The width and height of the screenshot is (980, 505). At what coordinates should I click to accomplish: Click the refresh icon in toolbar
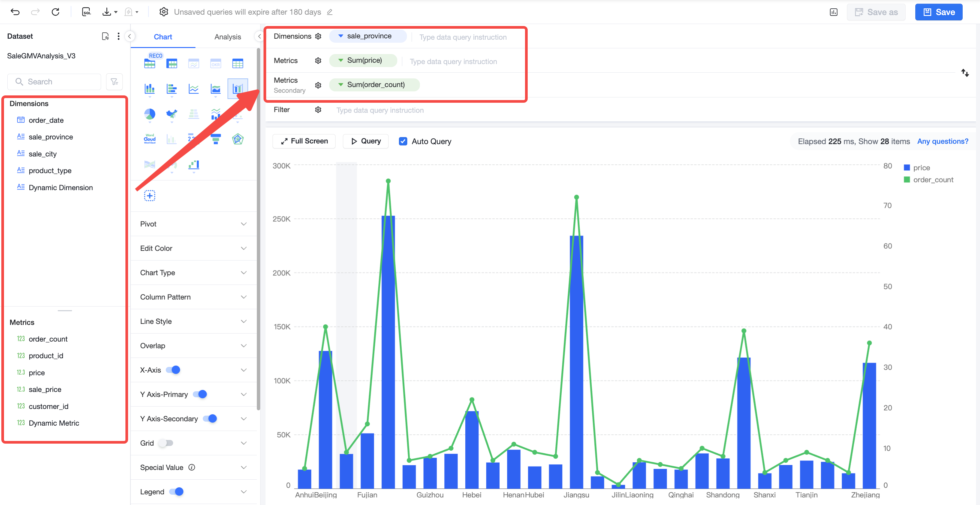click(56, 12)
